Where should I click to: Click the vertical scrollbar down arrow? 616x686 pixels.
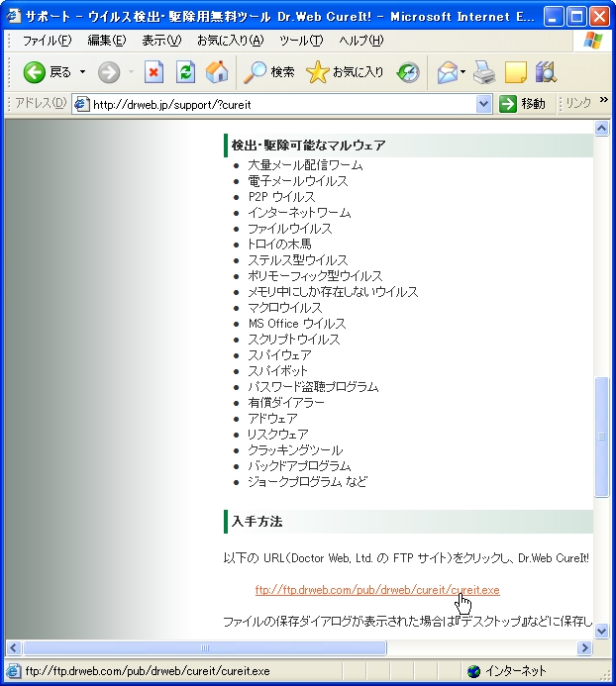pos(602,631)
